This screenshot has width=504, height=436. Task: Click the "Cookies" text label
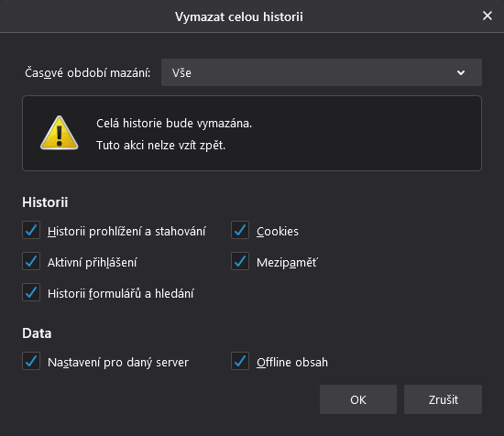pos(278,232)
